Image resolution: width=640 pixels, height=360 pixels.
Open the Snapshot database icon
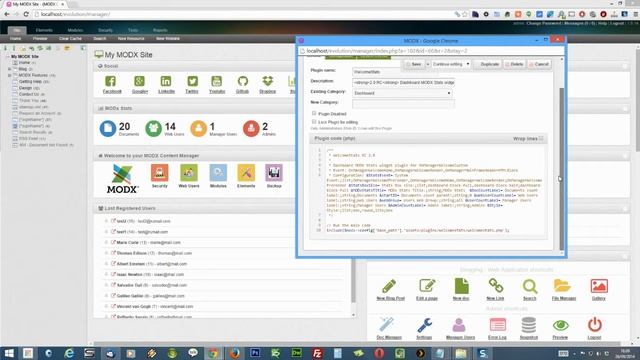tap(529, 325)
